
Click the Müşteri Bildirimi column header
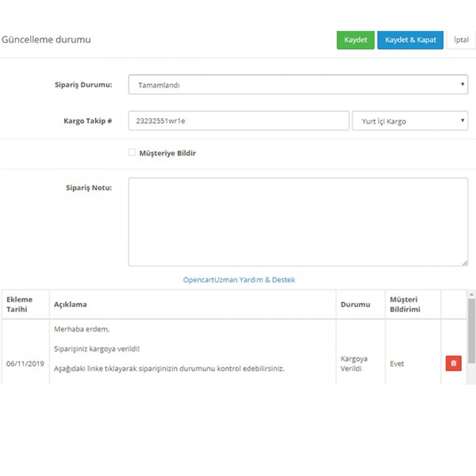(405, 304)
